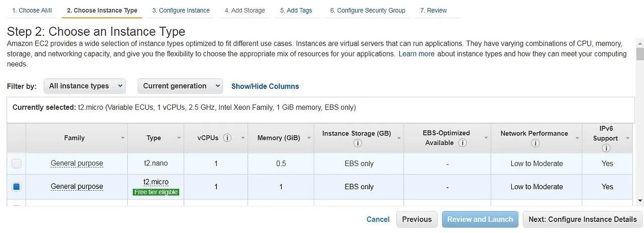Open IPv6 Support column menu arrow
Image resolution: width=644 pixels, height=233 pixels.
pyautogui.click(x=627, y=138)
